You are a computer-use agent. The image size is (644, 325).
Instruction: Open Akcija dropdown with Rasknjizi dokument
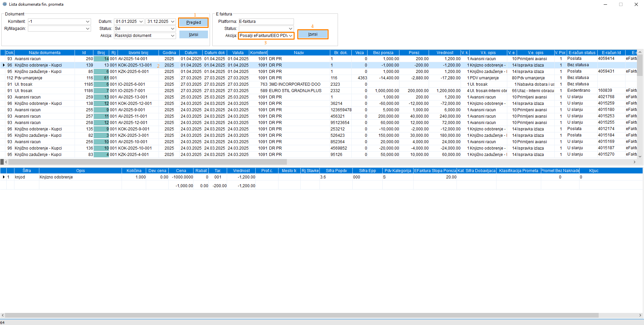point(173,36)
